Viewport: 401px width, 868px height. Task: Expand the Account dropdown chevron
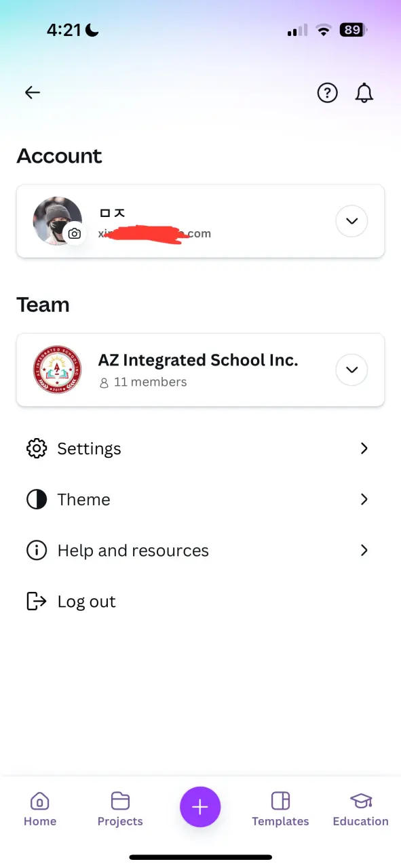point(352,221)
